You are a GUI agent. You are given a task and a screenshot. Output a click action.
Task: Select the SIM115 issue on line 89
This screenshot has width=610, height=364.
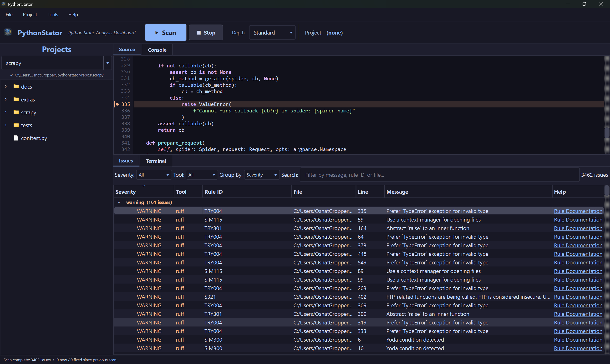pyautogui.click(x=359, y=271)
